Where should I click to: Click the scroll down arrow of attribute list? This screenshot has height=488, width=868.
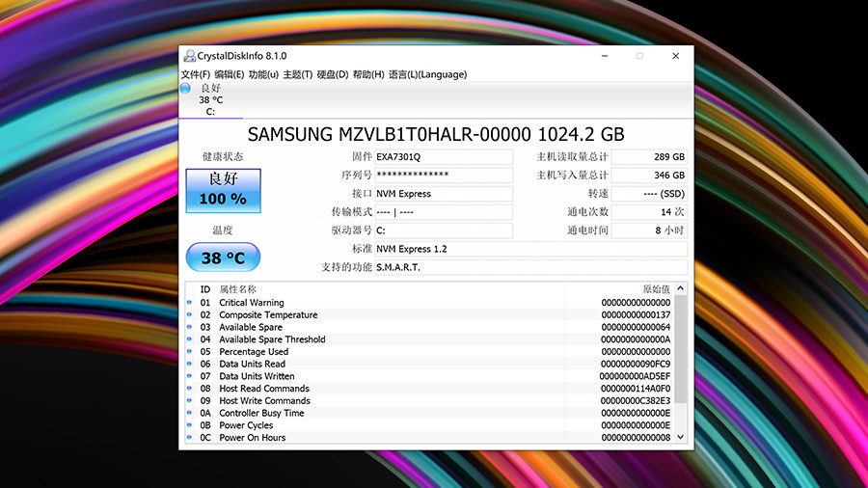pos(681,437)
